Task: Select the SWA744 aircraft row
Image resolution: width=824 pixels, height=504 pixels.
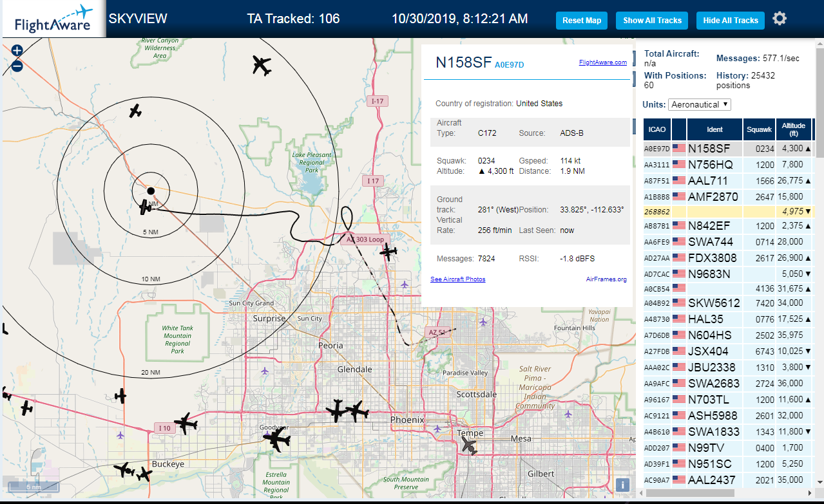Action: coord(729,242)
